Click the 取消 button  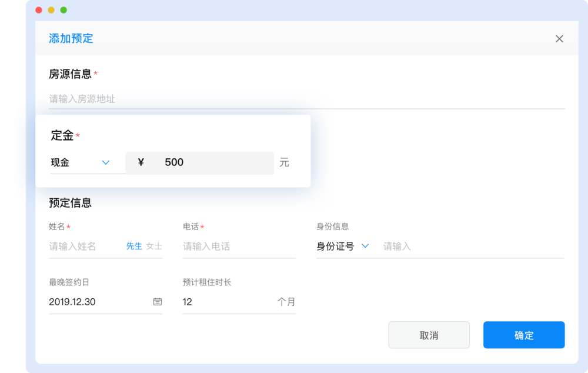pyautogui.click(x=429, y=335)
